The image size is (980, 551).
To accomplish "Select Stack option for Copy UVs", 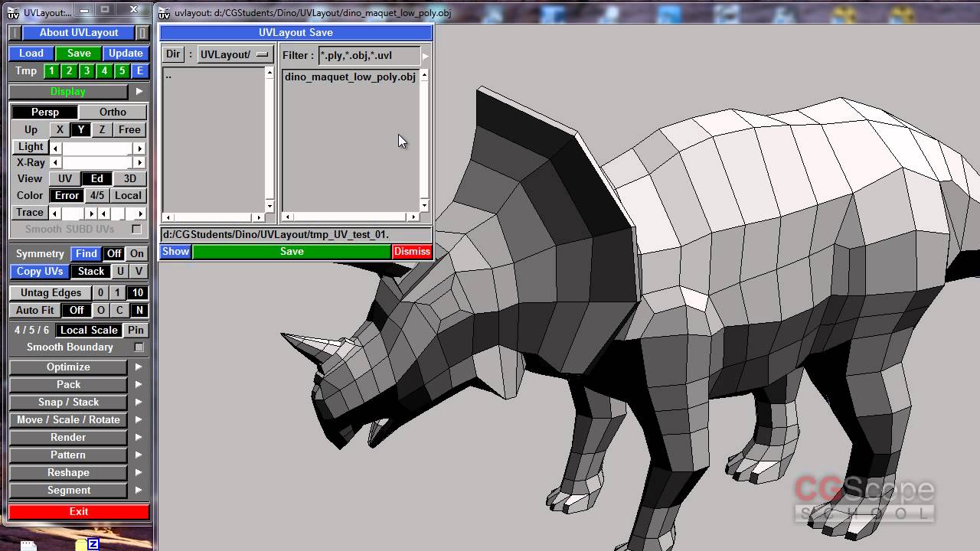I will (x=91, y=272).
